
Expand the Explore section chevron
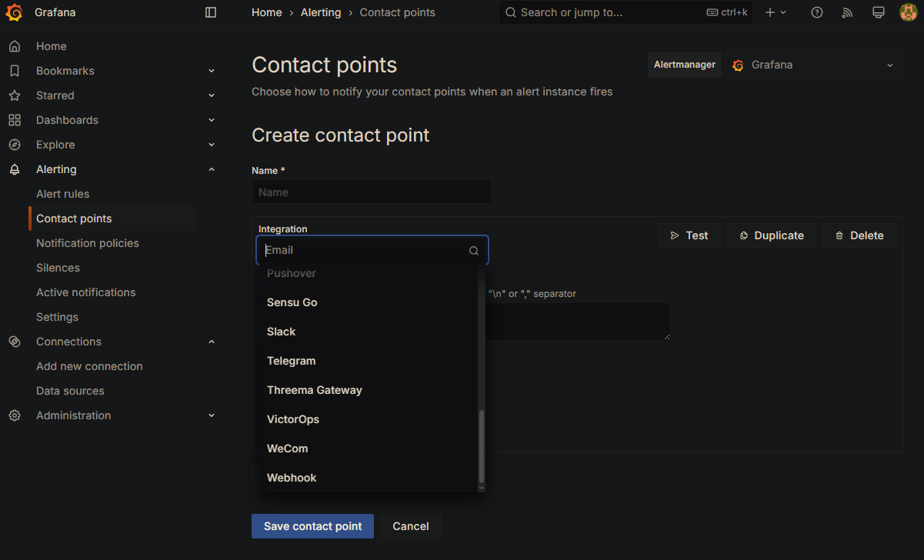click(212, 145)
